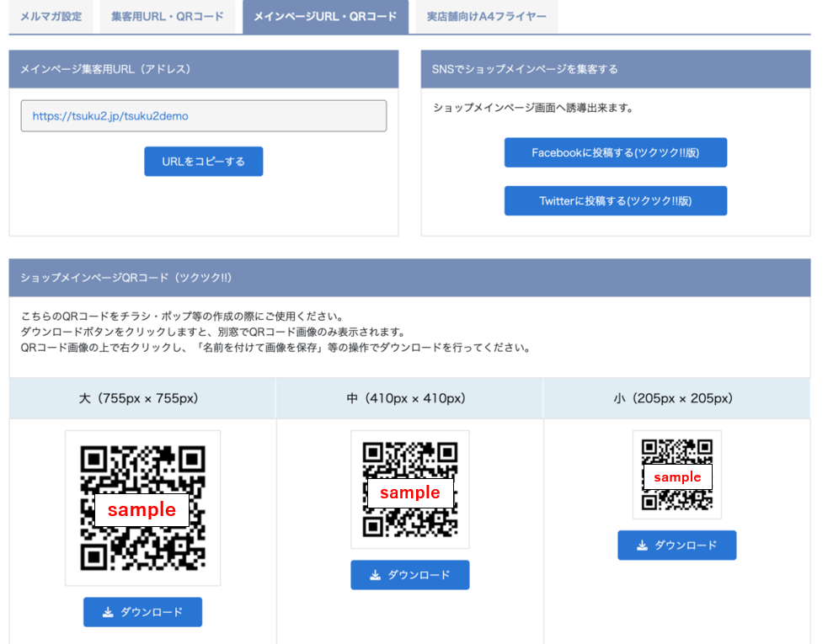
Task: Post via Twitterに投稿する button
Action: point(616,200)
